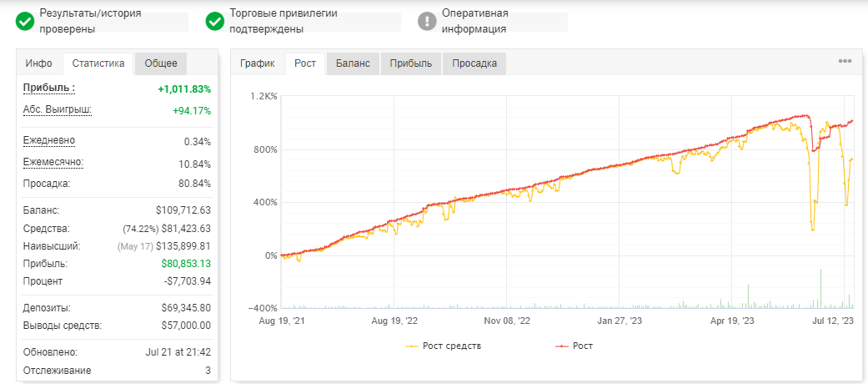Click the $69,345.80 deposits value
The height and width of the screenshot is (384, 868).
coord(187,308)
